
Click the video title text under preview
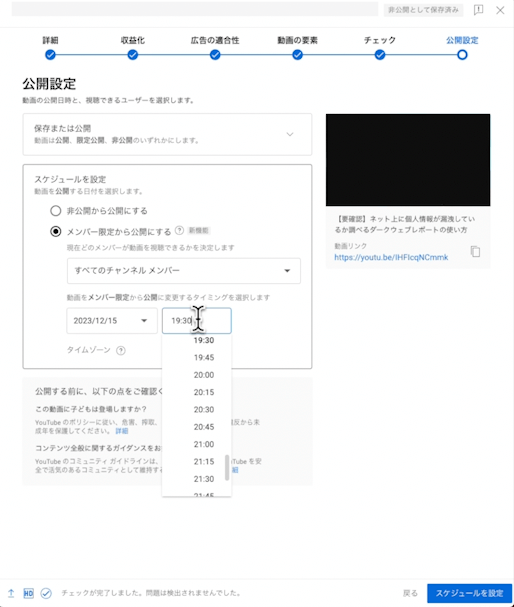[404, 224]
